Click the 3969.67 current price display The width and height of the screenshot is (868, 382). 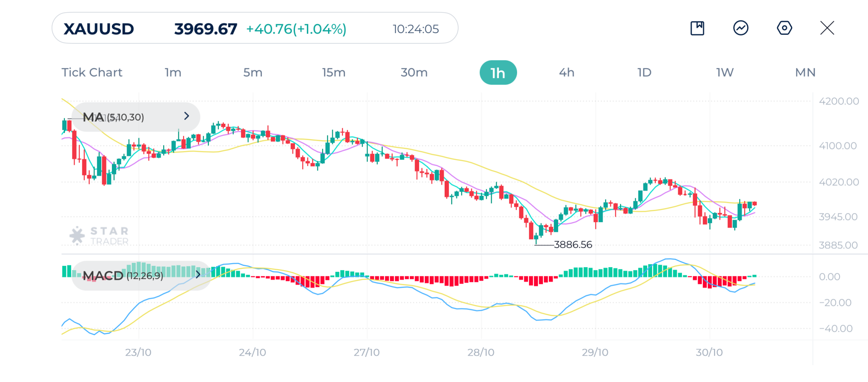tap(206, 29)
